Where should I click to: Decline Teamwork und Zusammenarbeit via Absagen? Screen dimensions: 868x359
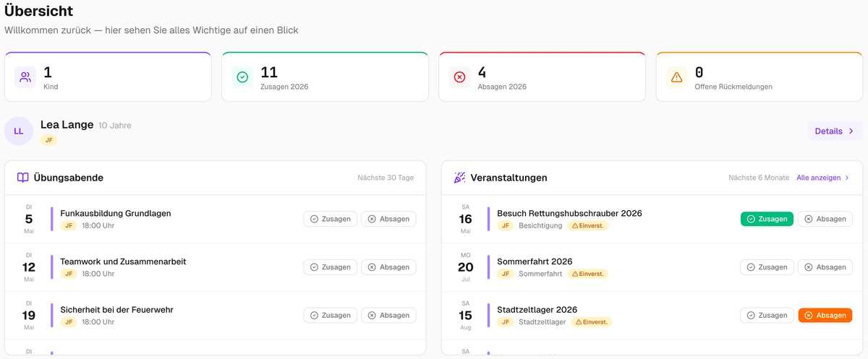388,267
